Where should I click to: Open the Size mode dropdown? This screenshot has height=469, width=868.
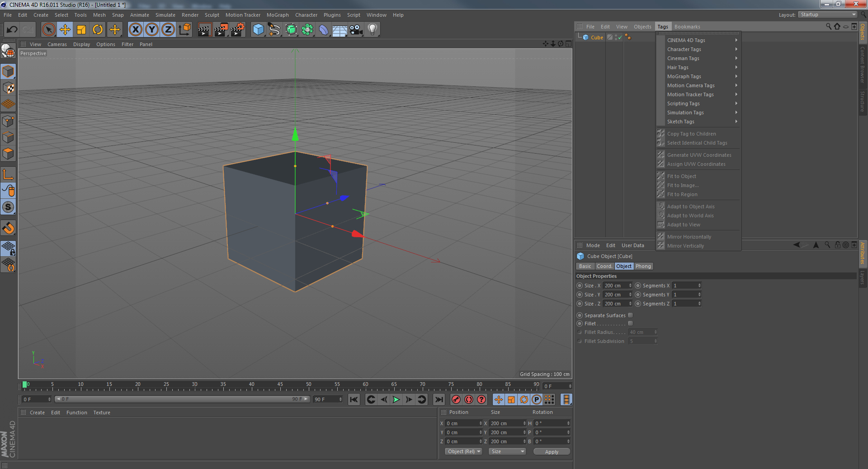click(507, 451)
